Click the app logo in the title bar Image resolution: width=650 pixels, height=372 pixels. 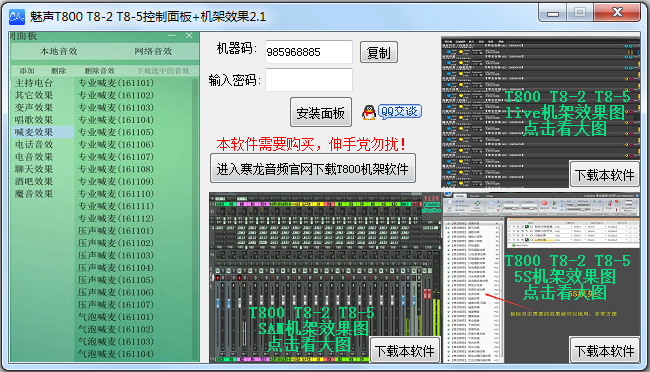17,17
